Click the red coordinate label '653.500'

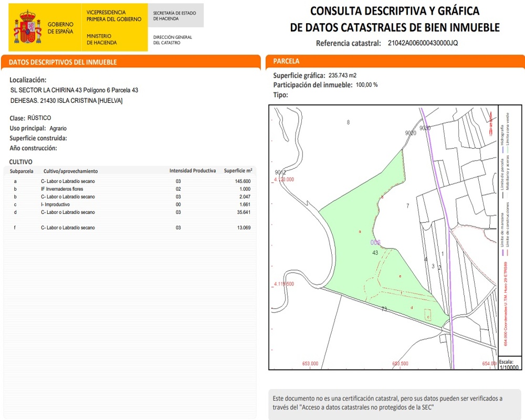click(x=400, y=363)
